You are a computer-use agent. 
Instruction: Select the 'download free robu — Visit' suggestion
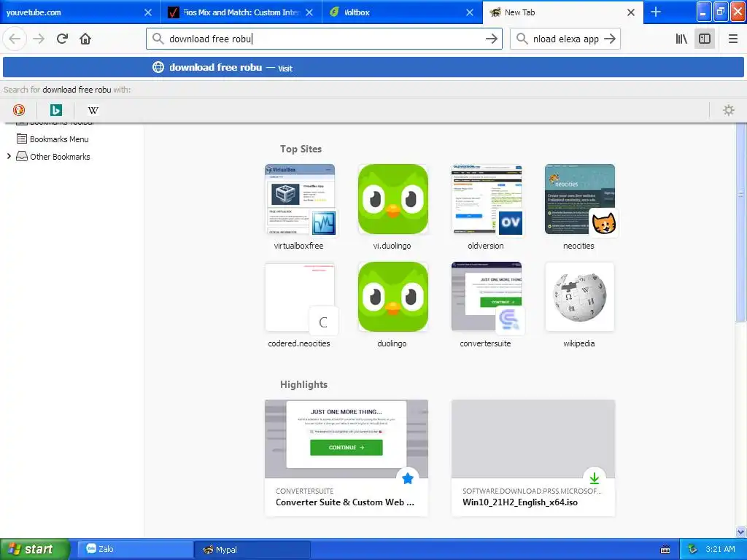(373, 67)
